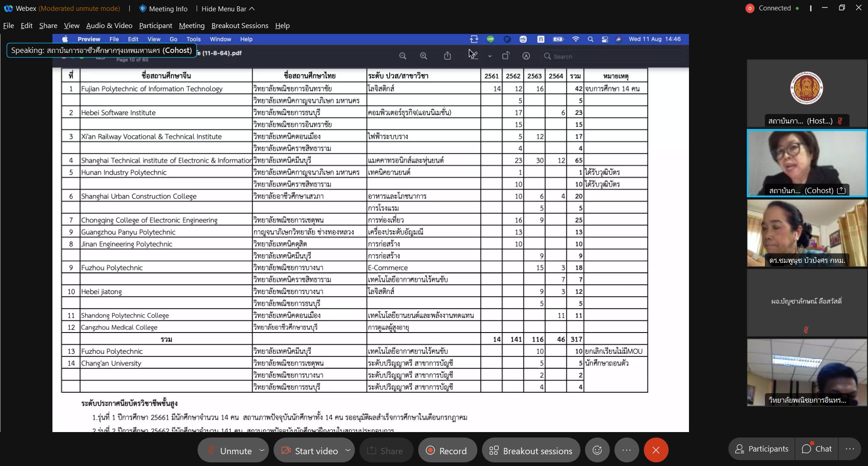Open video options arrow beside Start video
Viewport: 868px width, 466px height.
tap(348, 450)
